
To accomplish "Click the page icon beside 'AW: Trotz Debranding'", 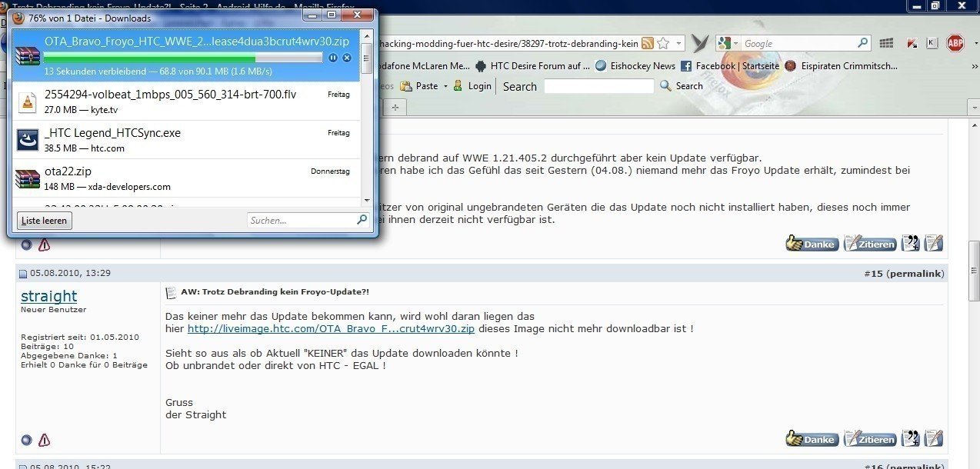I will pyautogui.click(x=172, y=293).
